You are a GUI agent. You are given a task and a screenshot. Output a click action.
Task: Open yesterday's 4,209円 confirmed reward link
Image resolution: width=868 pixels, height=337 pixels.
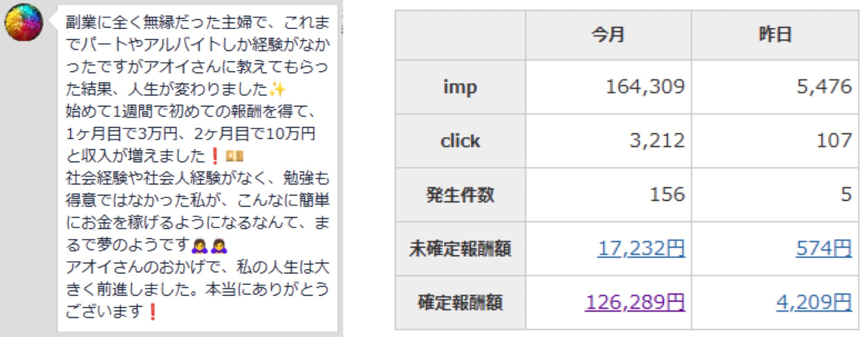click(814, 303)
